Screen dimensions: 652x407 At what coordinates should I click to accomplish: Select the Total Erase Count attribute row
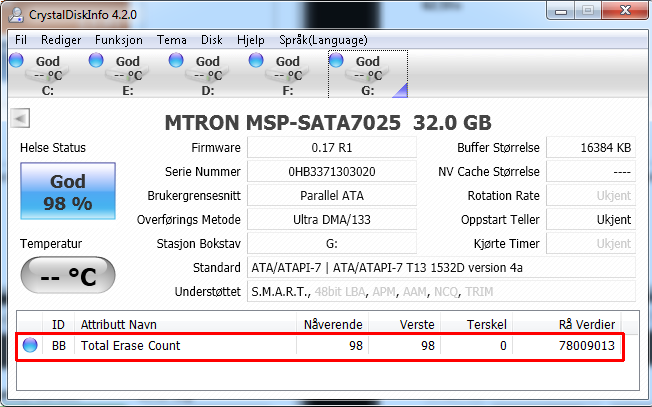click(x=319, y=346)
